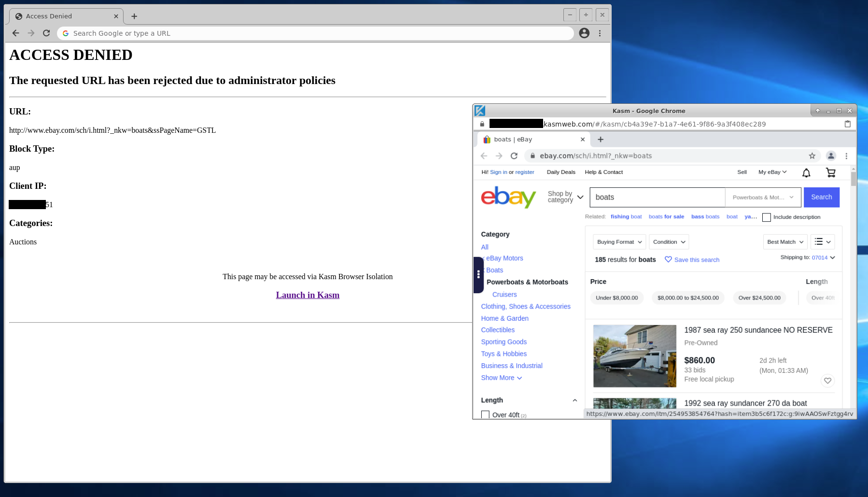Check the Over 40ft length filter
Viewport: 868px width, 497px height.
pyautogui.click(x=485, y=414)
